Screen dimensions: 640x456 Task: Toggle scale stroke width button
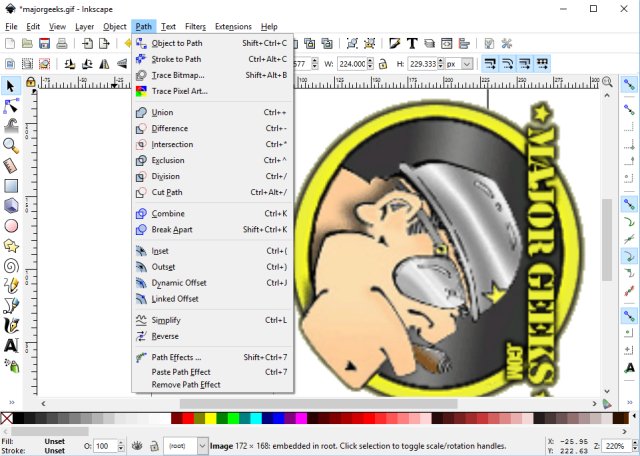tap(490, 64)
